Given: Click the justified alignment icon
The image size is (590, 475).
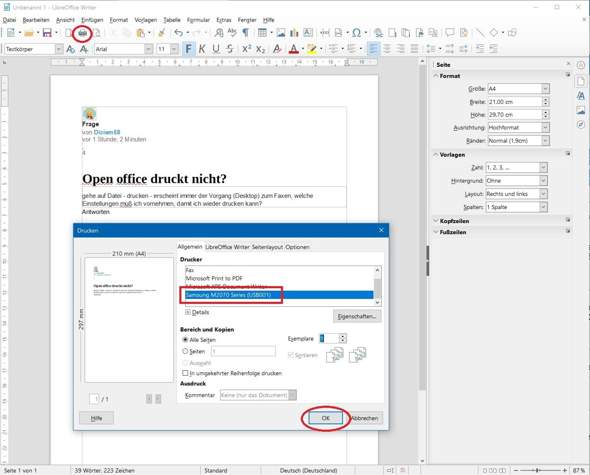Looking at the screenshot, I should [x=414, y=49].
